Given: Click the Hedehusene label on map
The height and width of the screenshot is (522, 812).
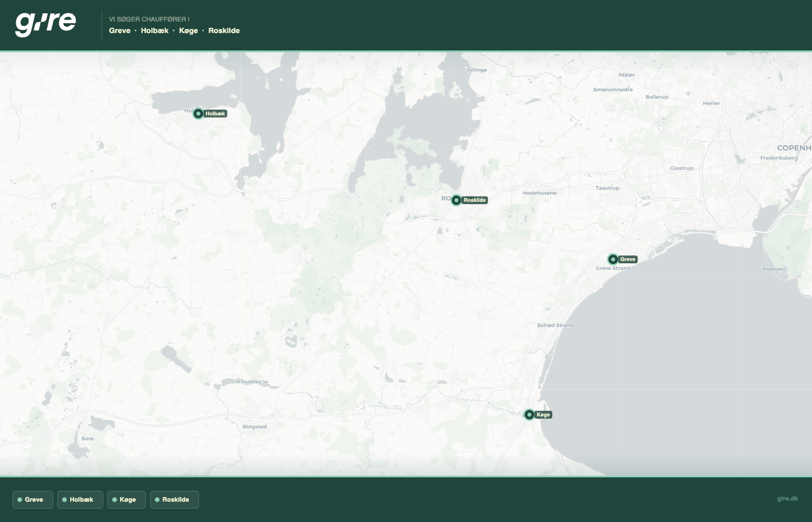Looking at the screenshot, I should point(539,193).
